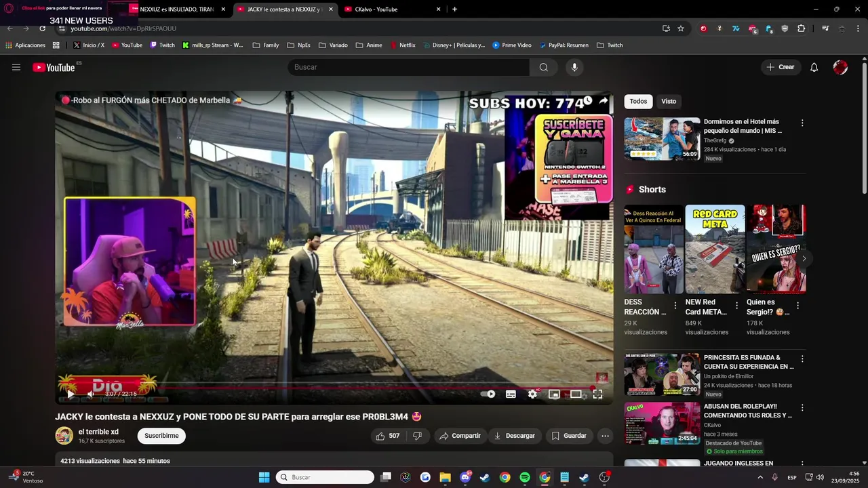Image resolution: width=868 pixels, height=488 pixels.
Task: Dislike the video with thumbs down
Action: 418,436
